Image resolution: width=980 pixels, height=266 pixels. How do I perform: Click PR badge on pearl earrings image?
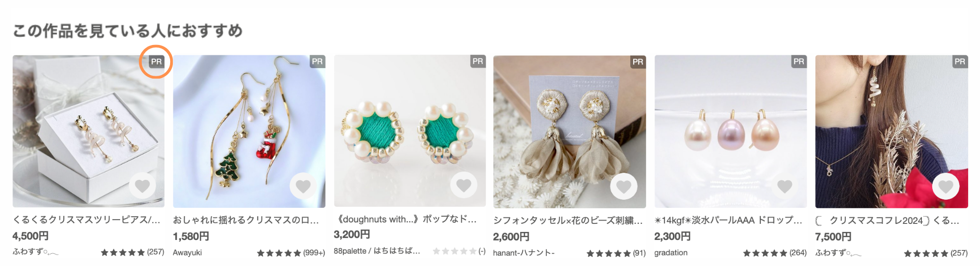[x=799, y=62]
